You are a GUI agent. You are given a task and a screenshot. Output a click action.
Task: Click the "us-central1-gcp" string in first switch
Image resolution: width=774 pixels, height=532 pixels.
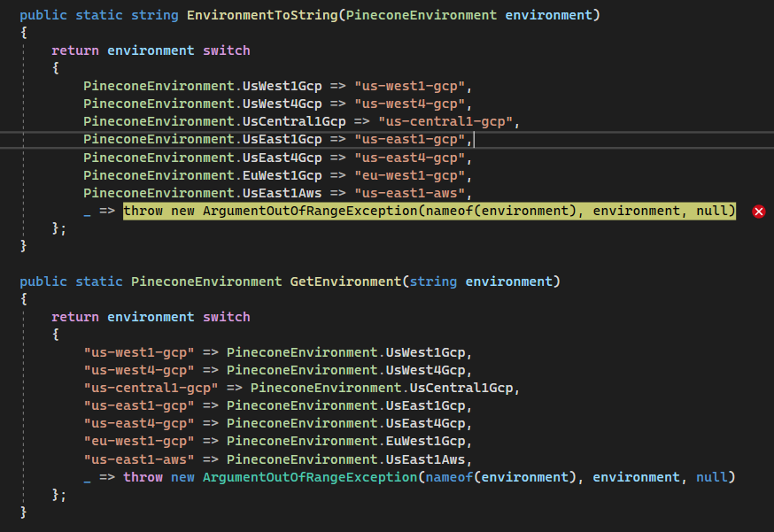[x=445, y=122]
